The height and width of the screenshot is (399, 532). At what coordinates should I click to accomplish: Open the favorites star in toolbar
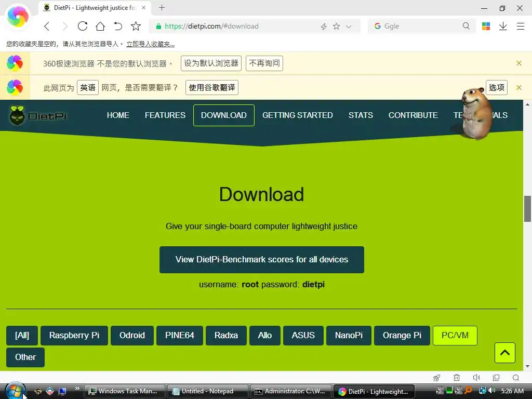(136, 26)
